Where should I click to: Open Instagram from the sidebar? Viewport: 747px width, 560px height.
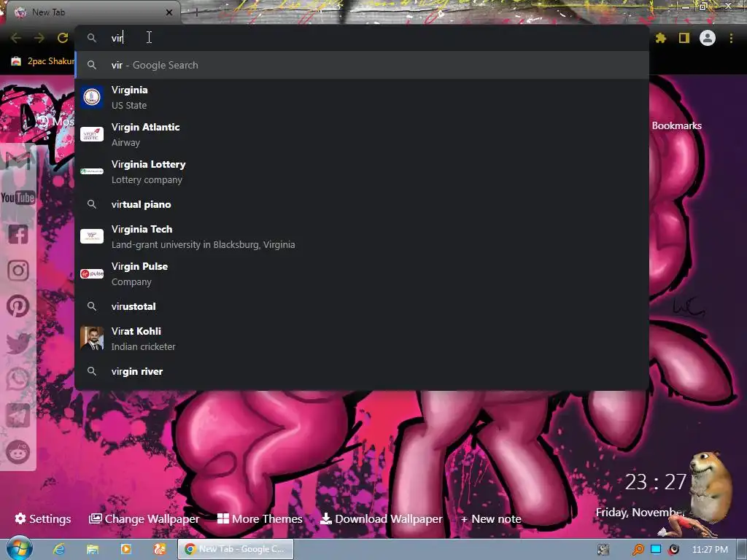[x=18, y=270]
